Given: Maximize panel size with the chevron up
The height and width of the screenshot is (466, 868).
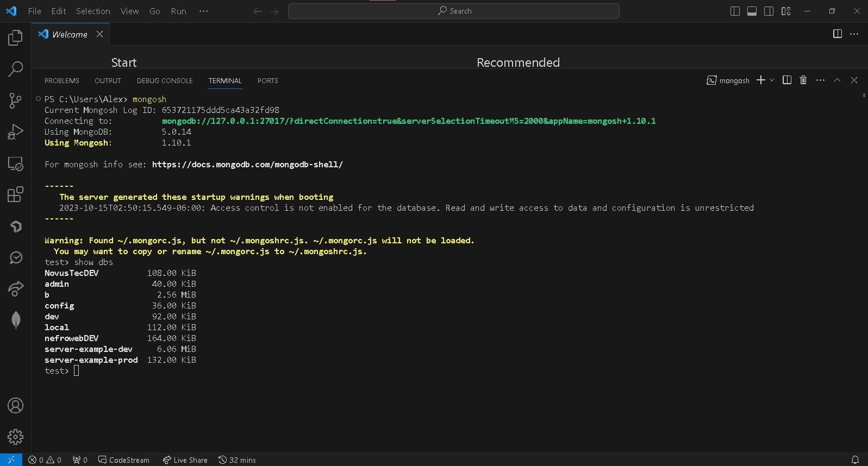Looking at the screenshot, I should (x=837, y=80).
